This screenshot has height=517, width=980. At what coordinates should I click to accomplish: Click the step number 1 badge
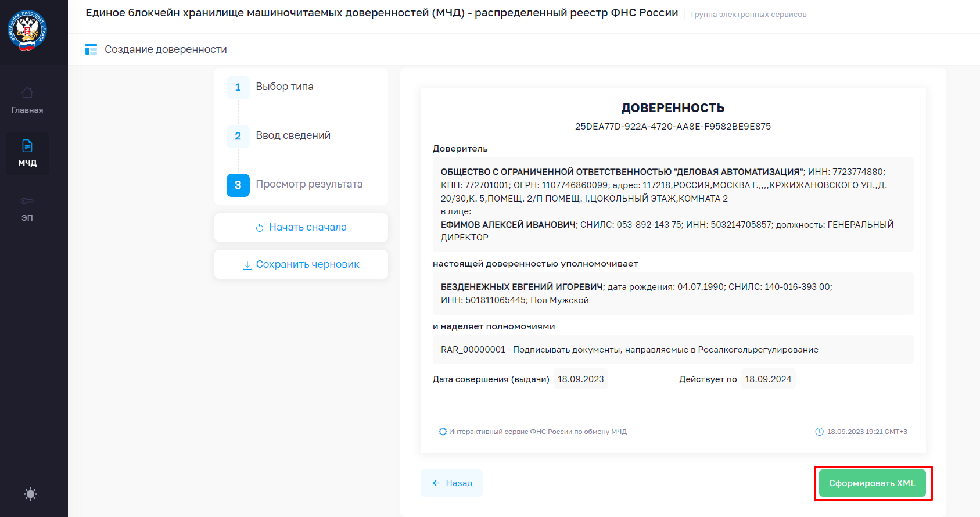pyautogui.click(x=238, y=88)
